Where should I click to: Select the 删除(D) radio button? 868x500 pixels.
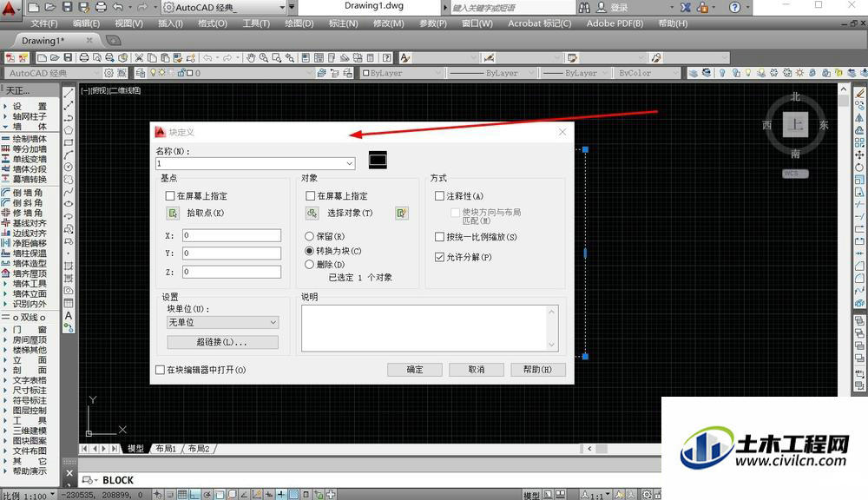310,265
